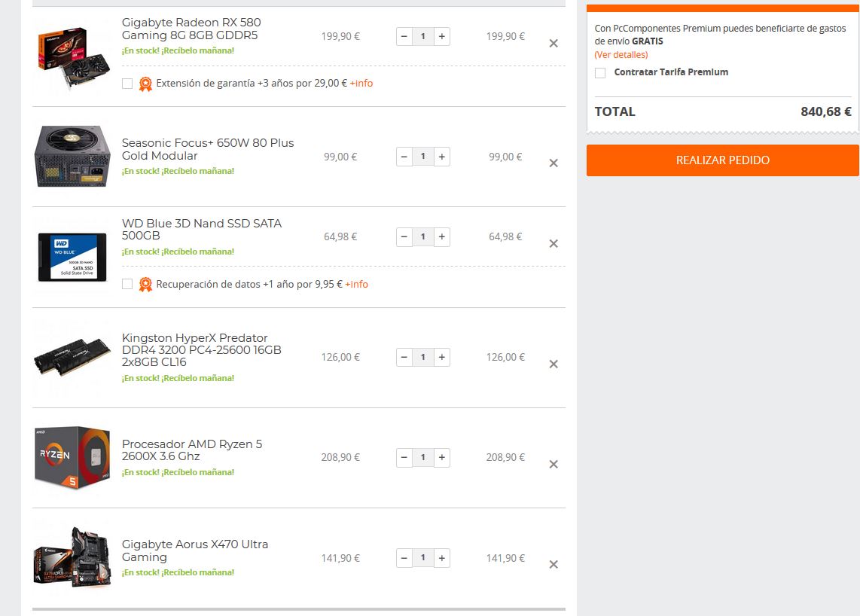Image resolution: width=860 pixels, height=616 pixels.
Task: Click the WD Blue SSD thumbnail
Action: tap(72, 257)
